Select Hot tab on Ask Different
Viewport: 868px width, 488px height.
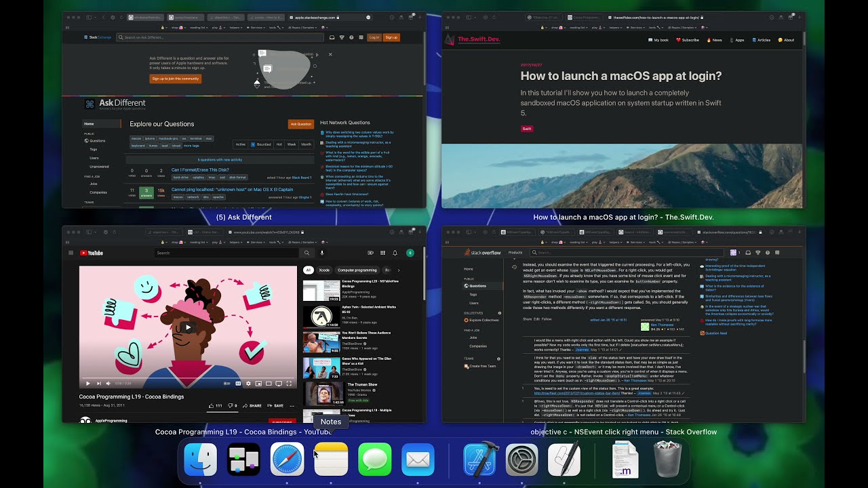point(279,144)
